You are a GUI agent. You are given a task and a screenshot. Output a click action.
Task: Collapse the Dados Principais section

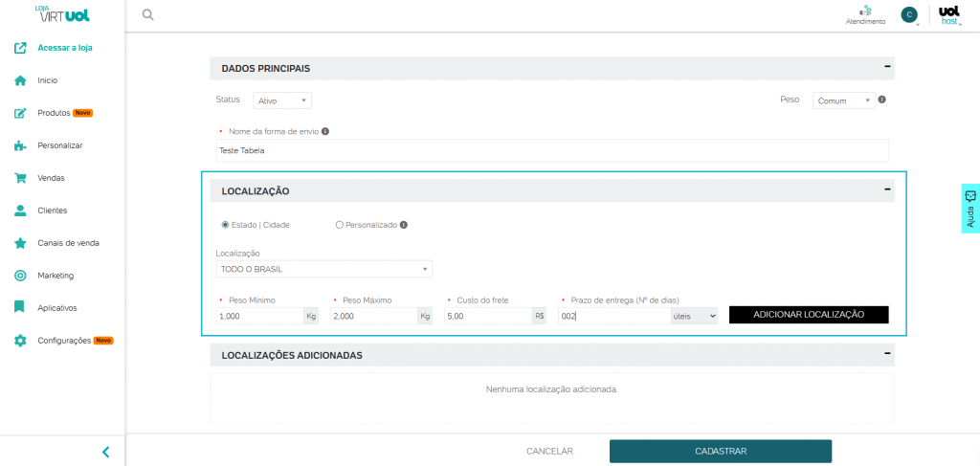pyautogui.click(x=887, y=67)
